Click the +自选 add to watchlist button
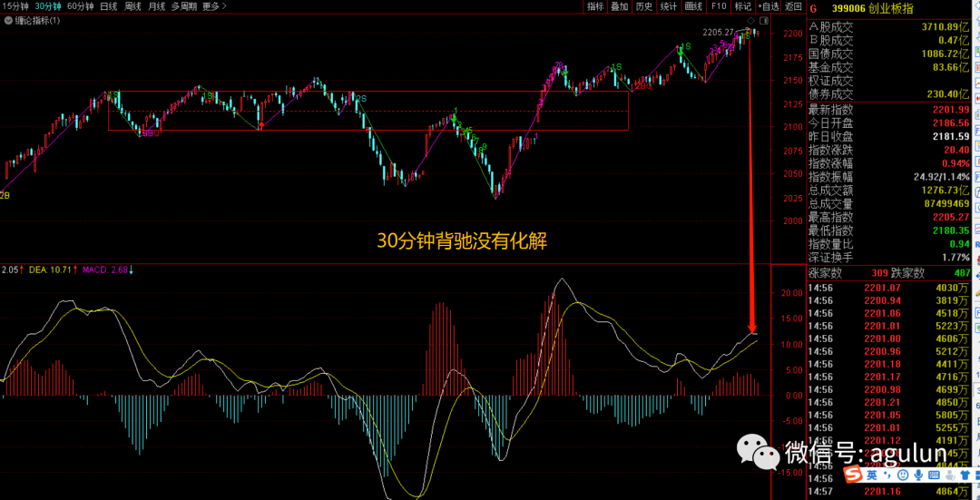 768,6
